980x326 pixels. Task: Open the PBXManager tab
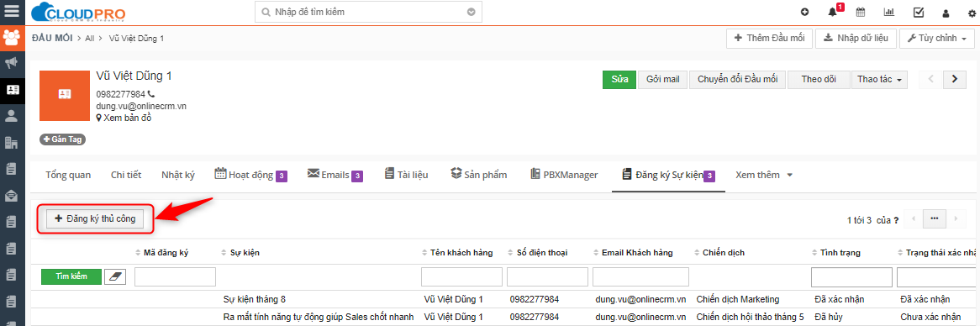coord(564,175)
